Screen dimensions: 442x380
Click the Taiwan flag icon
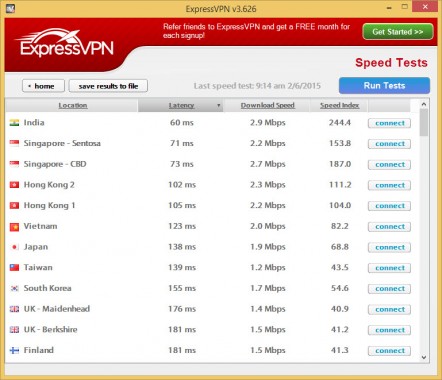click(x=14, y=268)
